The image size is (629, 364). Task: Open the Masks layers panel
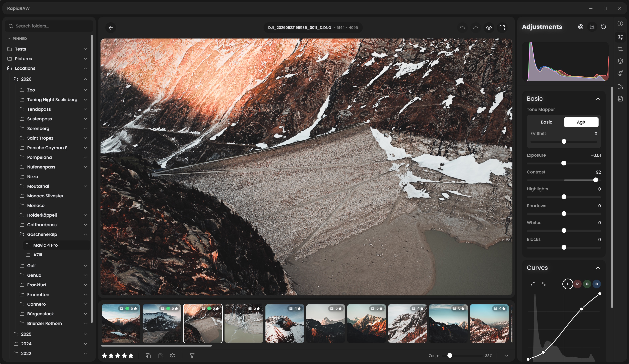click(620, 61)
